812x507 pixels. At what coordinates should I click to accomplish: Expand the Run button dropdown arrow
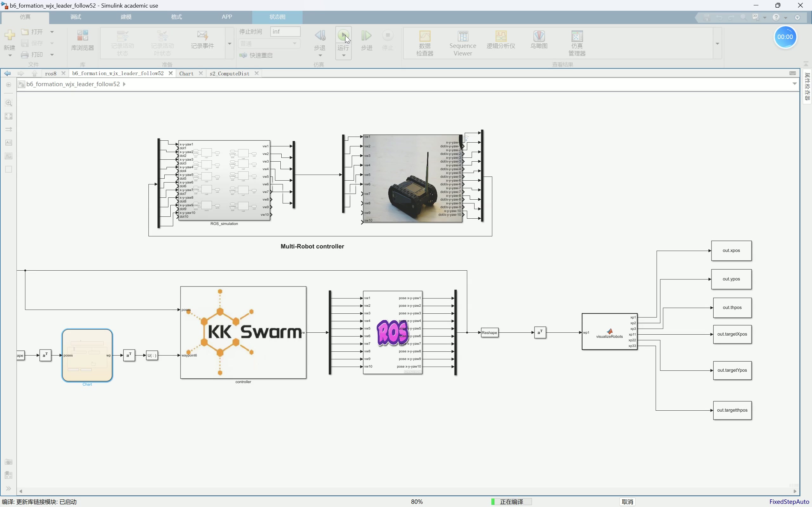(344, 56)
